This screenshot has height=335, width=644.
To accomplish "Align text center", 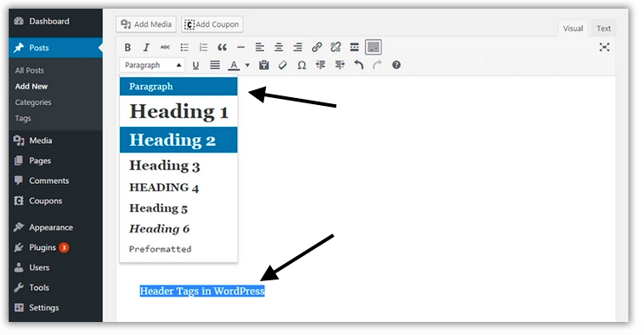I will [x=278, y=48].
